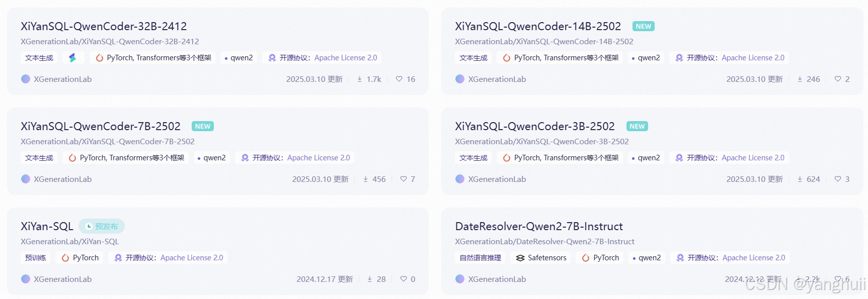This screenshot has width=868, height=299.
Task: Click Apache License 2.0 on DateResolver card
Action: click(754, 258)
